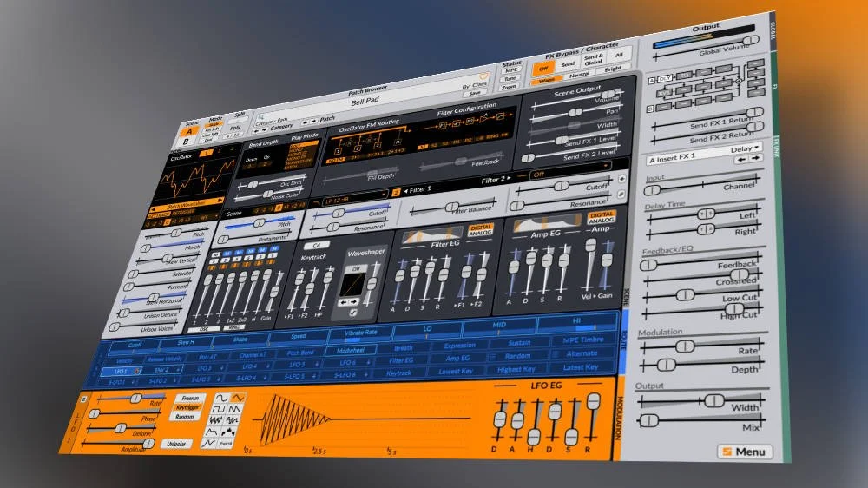
Task: Choose the Warm character option
Action: click(x=546, y=80)
